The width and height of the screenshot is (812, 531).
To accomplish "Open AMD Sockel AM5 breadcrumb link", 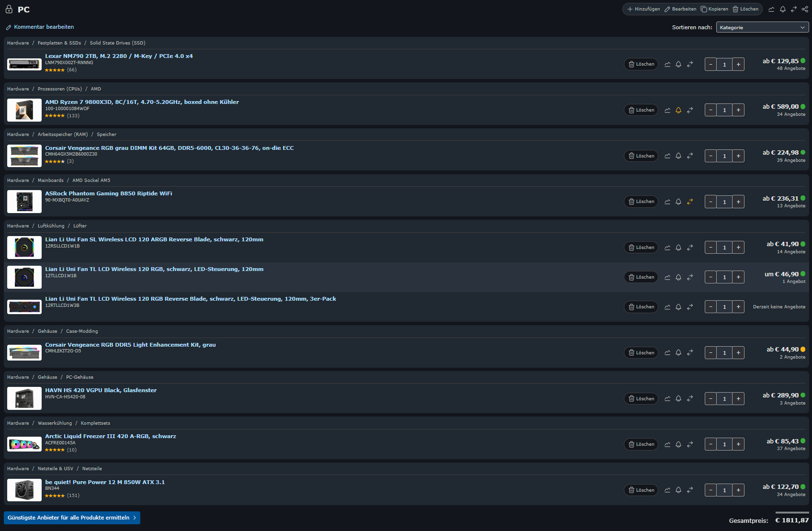I will 91,181.
